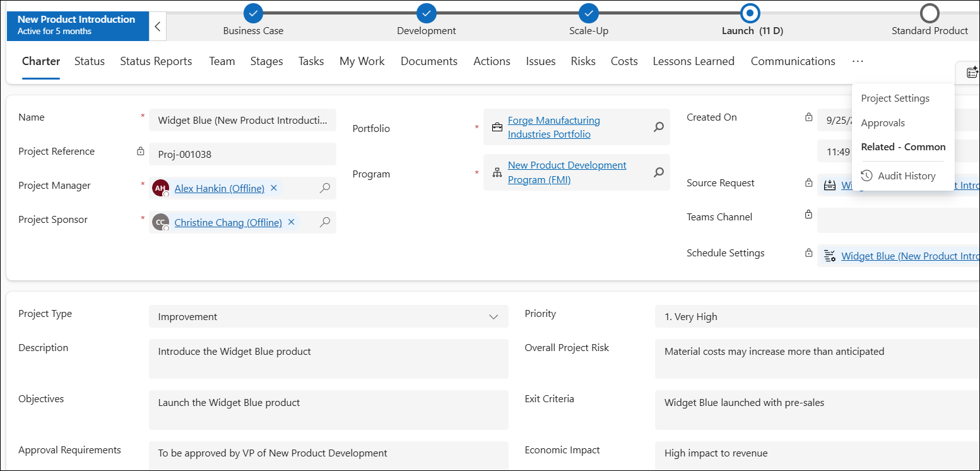Click the Schedule Settings record icon
The height and width of the screenshot is (471, 980).
point(830,256)
